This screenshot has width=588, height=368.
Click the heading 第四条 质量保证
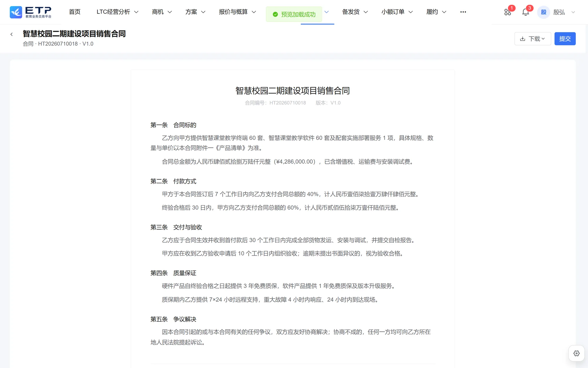point(173,273)
